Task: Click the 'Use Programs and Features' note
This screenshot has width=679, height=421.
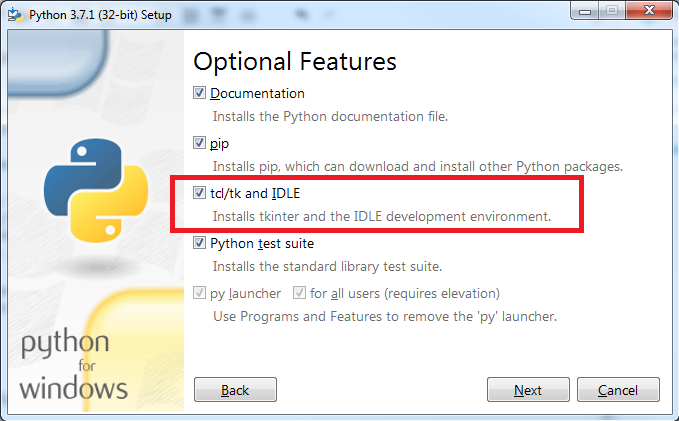Action: [384, 316]
